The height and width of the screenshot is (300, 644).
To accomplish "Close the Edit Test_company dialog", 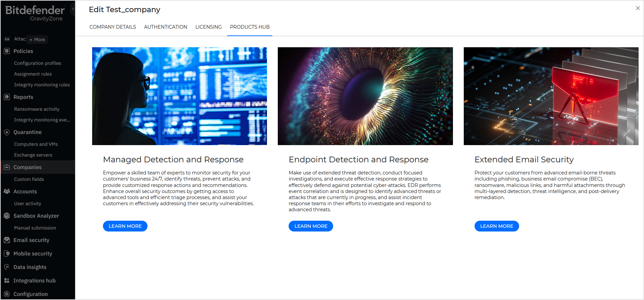I will [x=638, y=8].
